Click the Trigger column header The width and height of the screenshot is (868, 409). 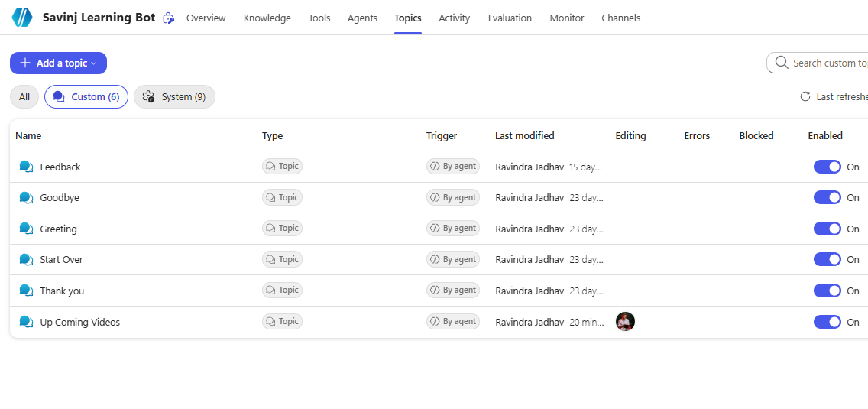tap(442, 136)
